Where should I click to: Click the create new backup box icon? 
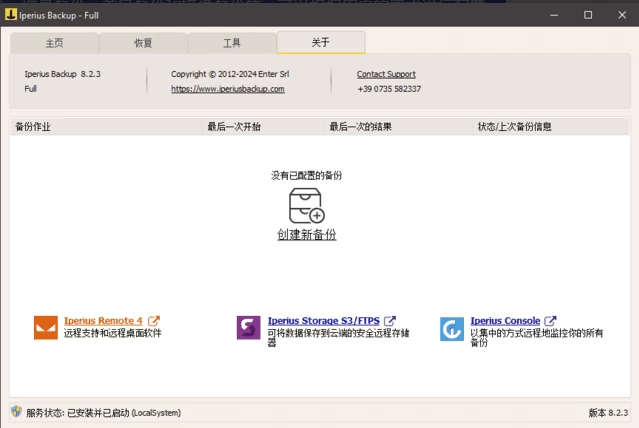tap(306, 206)
